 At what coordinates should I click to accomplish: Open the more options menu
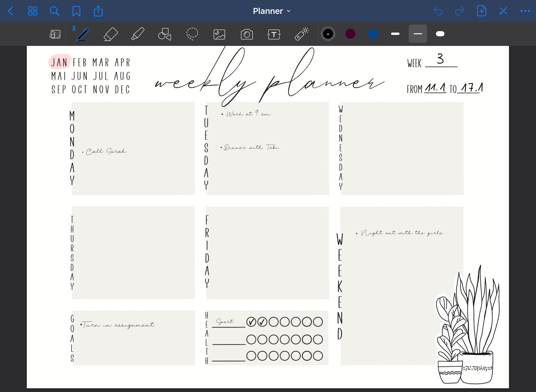pos(525,11)
